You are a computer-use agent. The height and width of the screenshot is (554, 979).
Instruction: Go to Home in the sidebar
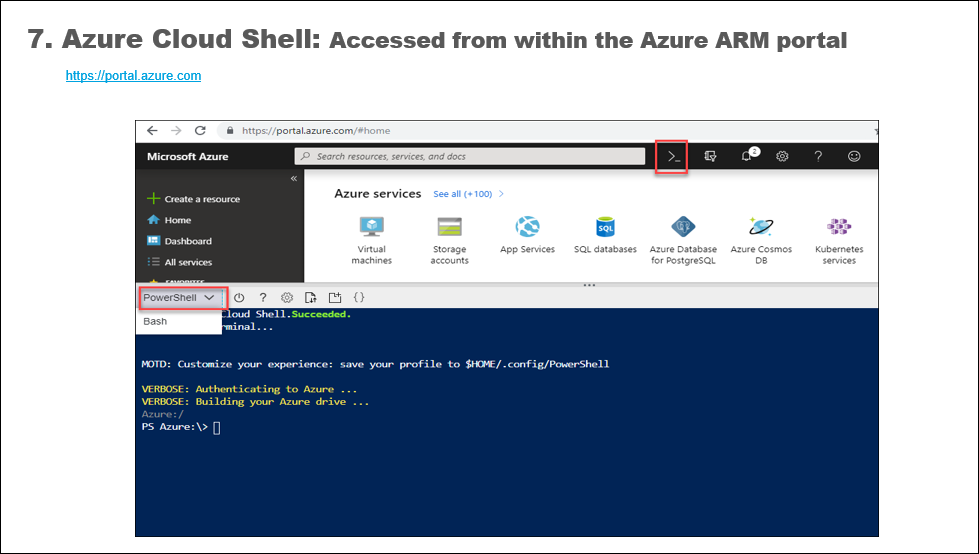pyautogui.click(x=169, y=220)
